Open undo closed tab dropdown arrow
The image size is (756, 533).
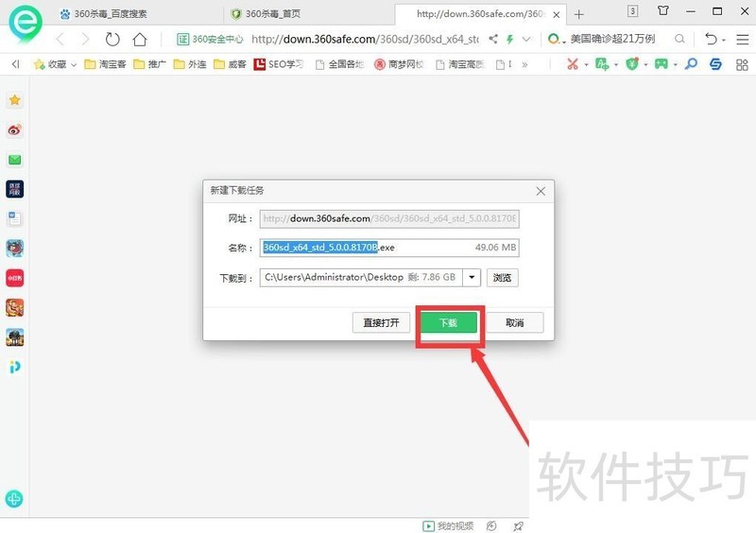click(x=723, y=41)
